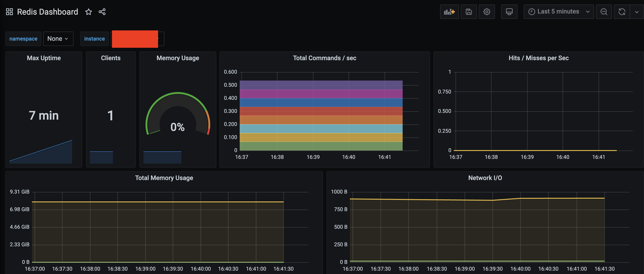Screen dimensions: 644x274
Task: Add a new panel to dashboard
Action: point(449,12)
